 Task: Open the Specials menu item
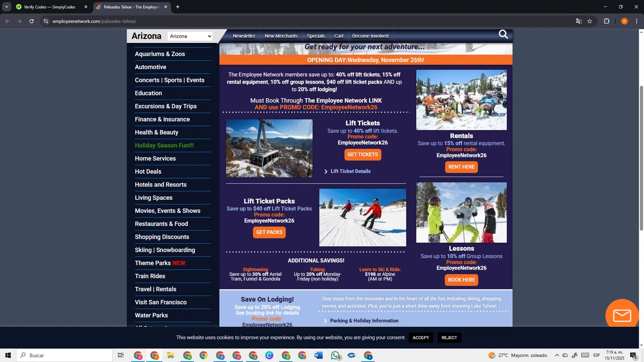click(x=316, y=36)
